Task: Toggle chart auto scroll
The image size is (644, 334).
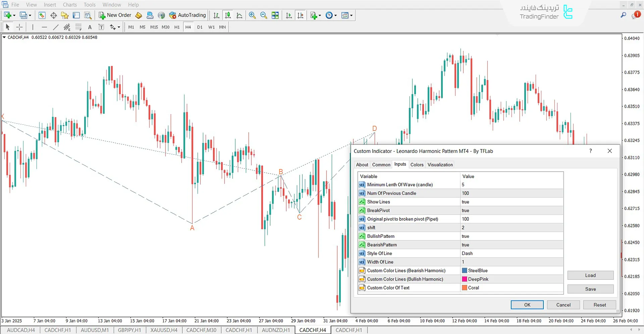Action: (x=289, y=15)
